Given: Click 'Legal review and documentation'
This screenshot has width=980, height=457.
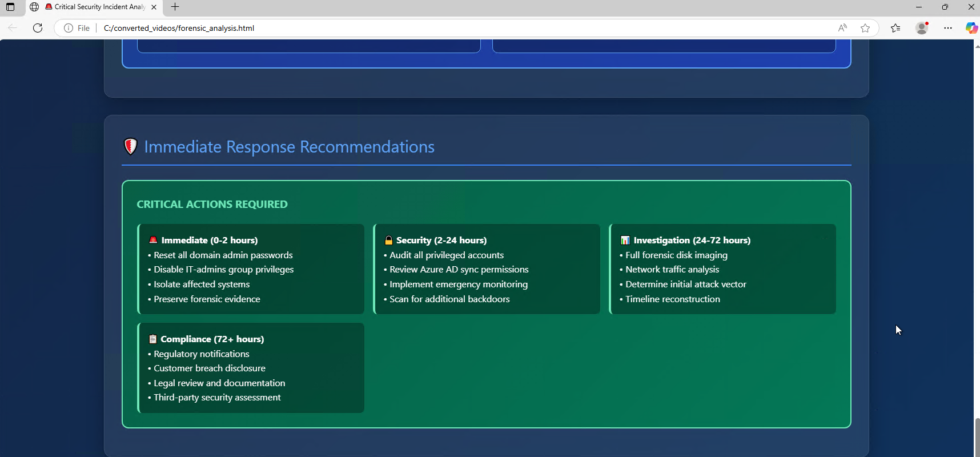Looking at the screenshot, I should (219, 383).
